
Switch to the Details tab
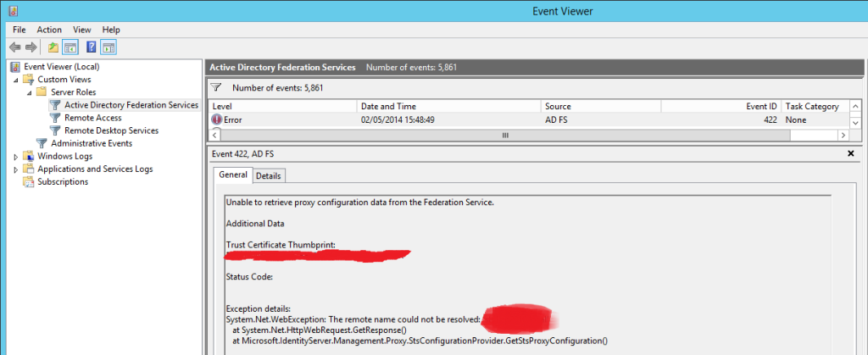point(269,175)
